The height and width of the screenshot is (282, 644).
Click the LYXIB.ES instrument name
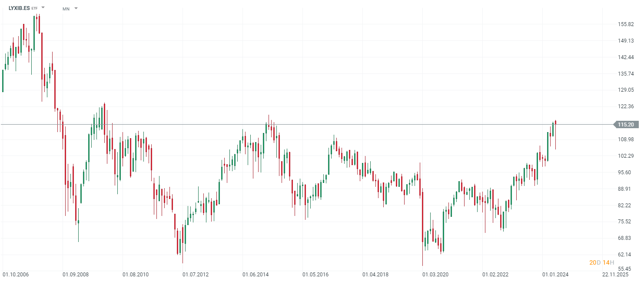click(x=19, y=8)
